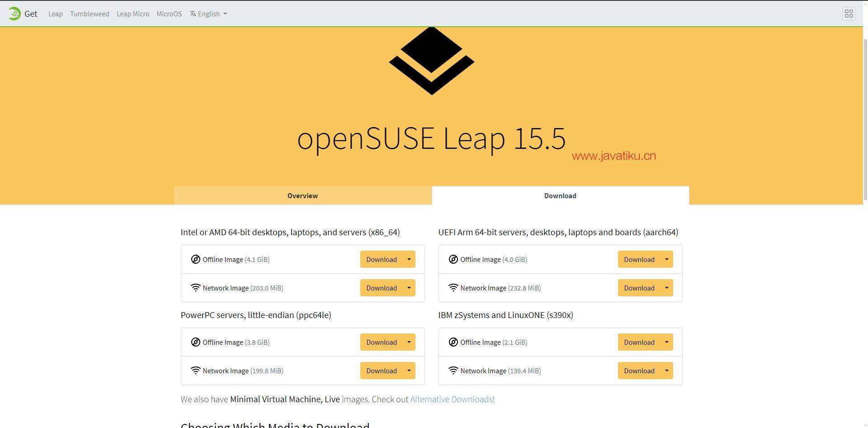Open the Leap Micro menu item
The image size is (868, 428).
pyautogui.click(x=133, y=14)
